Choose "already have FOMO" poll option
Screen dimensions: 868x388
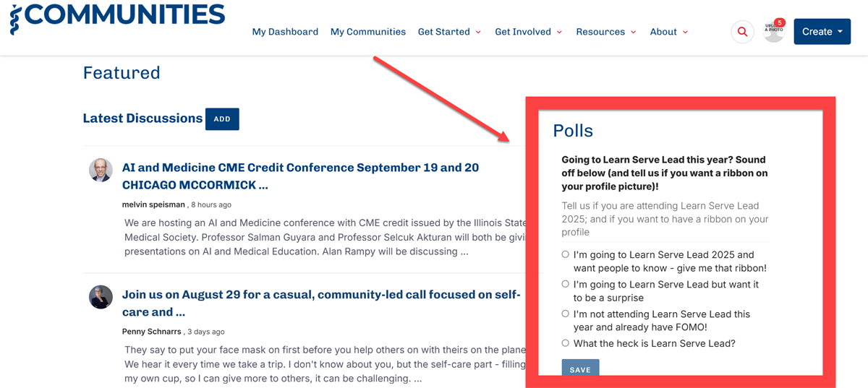coord(566,314)
